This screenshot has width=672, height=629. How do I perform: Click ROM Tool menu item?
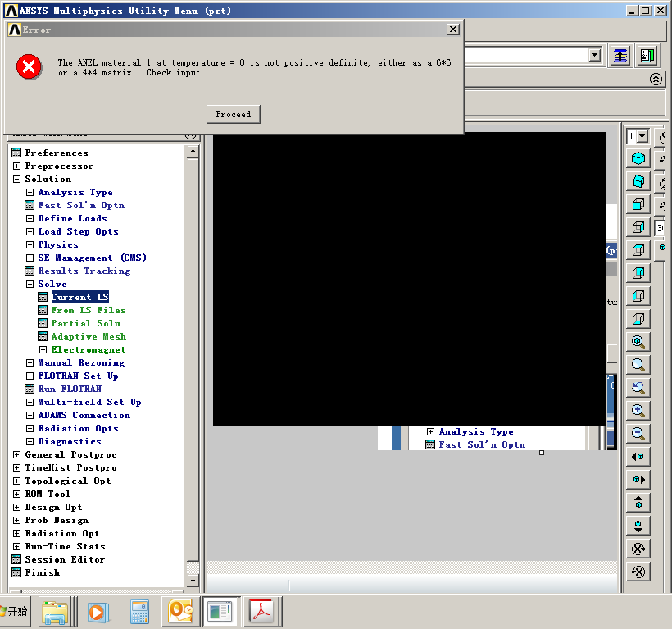(48, 494)
